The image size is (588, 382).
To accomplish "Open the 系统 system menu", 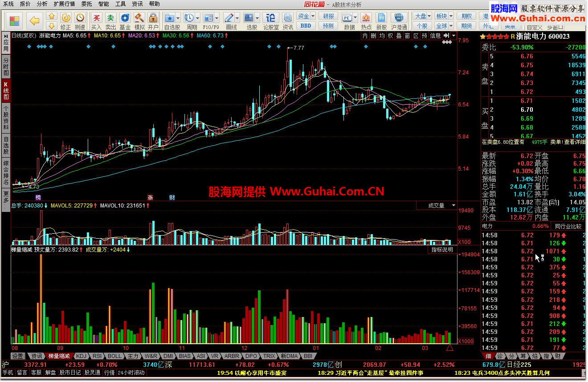I will coord(8,4).
